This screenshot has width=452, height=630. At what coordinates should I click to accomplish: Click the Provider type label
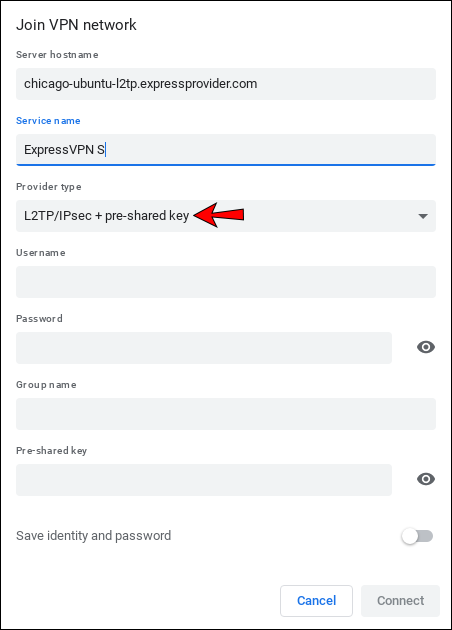pyautogui.click(x=49, y=187)
